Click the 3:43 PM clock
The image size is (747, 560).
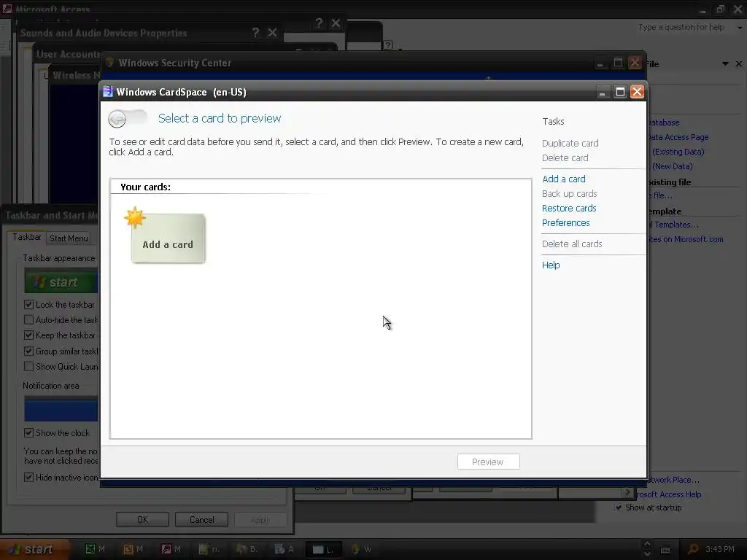pos(720,549)
